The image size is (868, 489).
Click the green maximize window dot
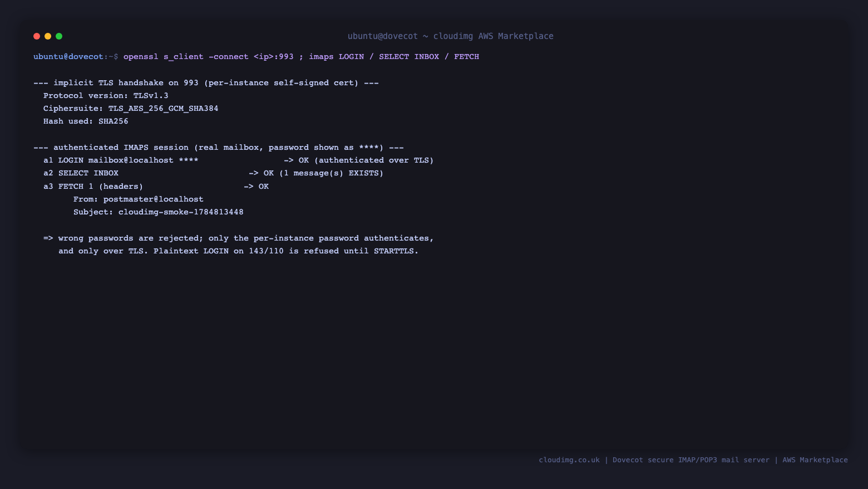click(59, 36)
